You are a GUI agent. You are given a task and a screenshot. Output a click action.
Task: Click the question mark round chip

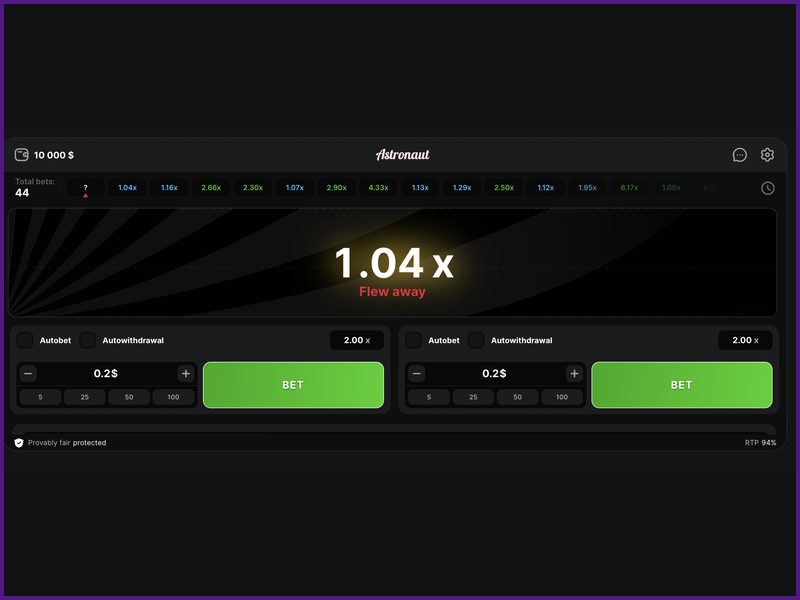click(85, 188)
